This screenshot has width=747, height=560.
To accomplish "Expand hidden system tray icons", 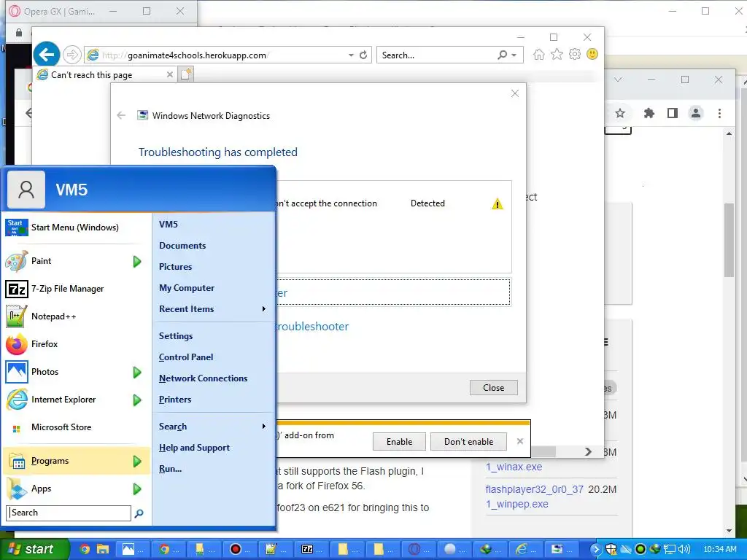I will point(595,549).
